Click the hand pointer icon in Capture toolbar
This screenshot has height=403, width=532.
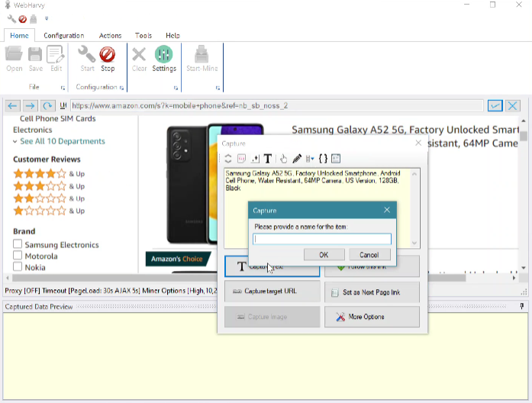283,159
